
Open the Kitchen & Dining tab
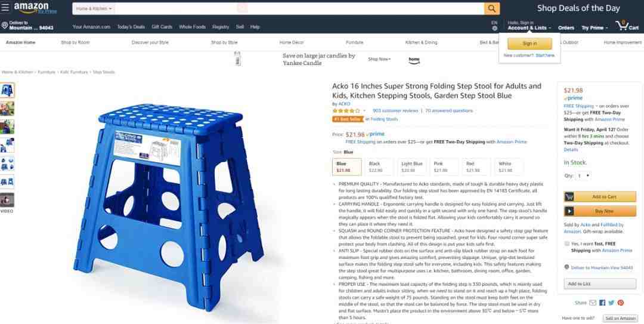(x=422, y=42)
